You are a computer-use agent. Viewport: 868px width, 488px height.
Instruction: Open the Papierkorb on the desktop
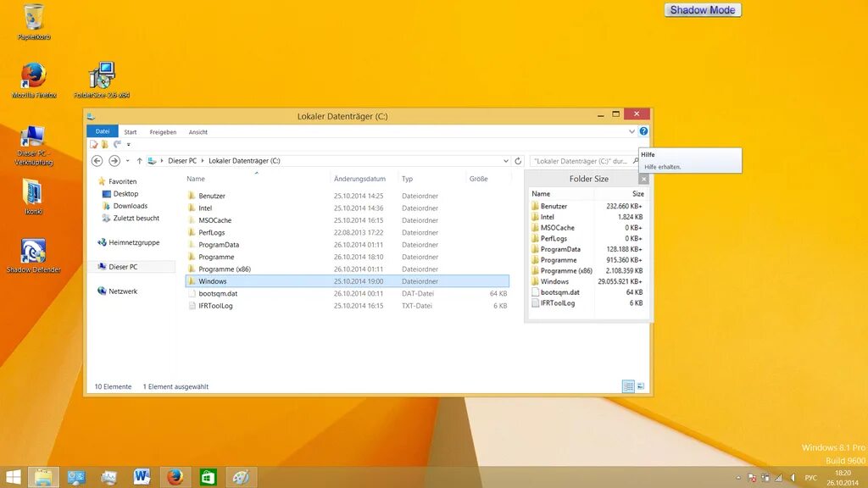[32, 17]
